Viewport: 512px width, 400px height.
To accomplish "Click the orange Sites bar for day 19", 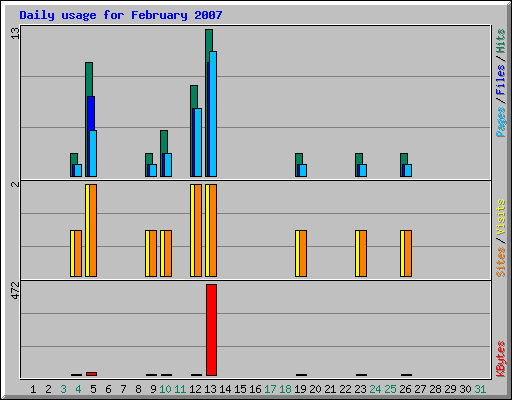I will tap(303, 253).
